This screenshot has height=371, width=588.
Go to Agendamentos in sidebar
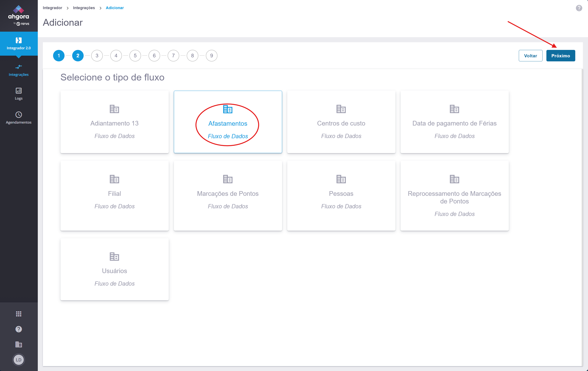click(x=18, y=118)
